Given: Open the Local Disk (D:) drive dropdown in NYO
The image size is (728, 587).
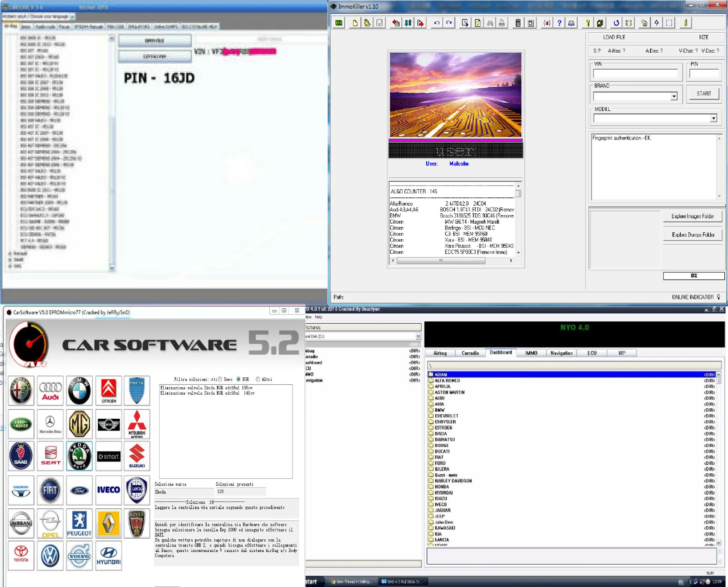Looking at the screenshot, I should pos(418,336).
